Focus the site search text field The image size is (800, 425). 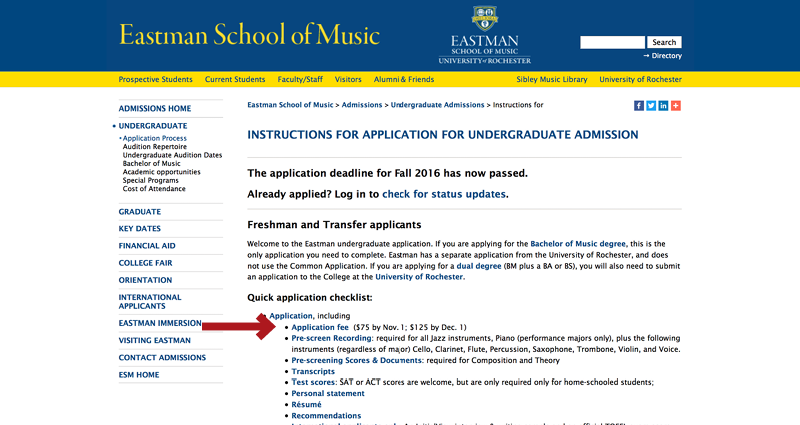click(x=612, y=42)
